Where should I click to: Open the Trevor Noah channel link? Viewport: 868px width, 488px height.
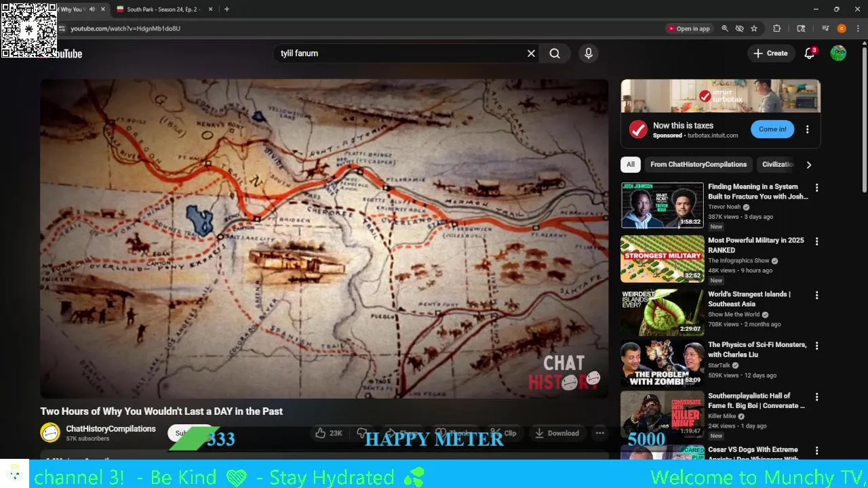(x=724, y=207)
